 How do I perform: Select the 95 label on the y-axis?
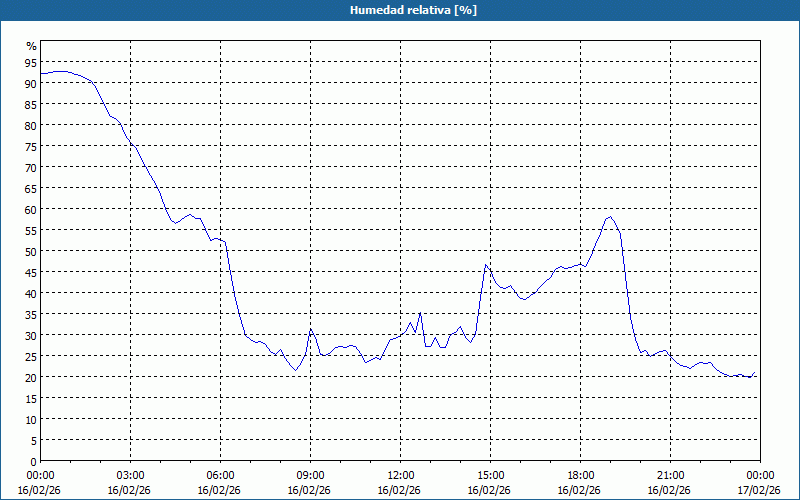point(31,62)
